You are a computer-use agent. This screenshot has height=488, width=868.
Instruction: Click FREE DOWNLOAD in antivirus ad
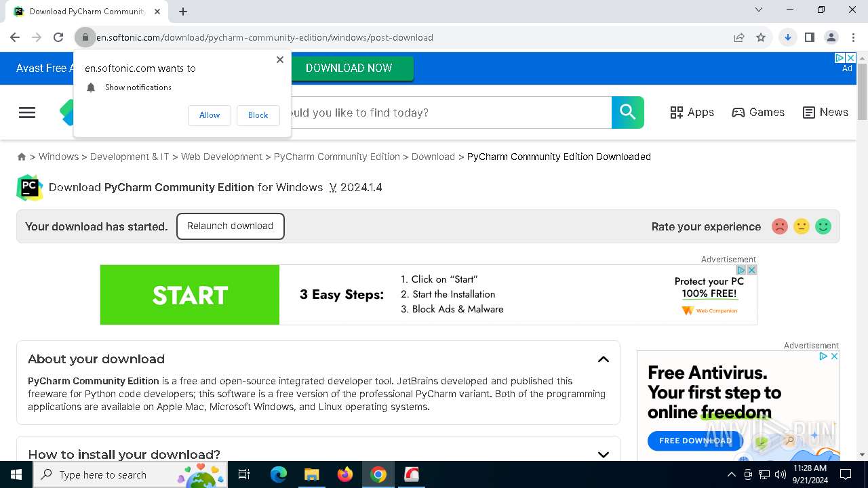[x=695, y=441]
